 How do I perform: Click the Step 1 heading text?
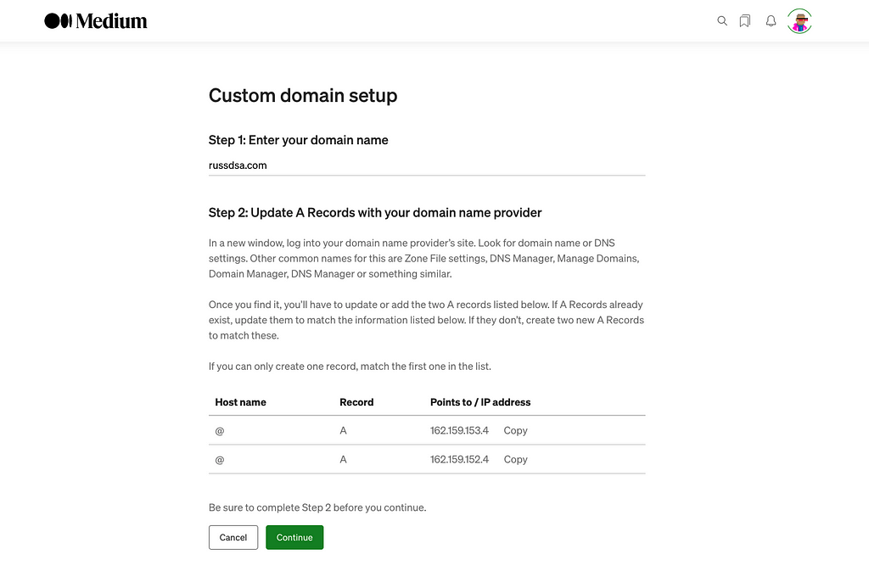coord(298,140)
